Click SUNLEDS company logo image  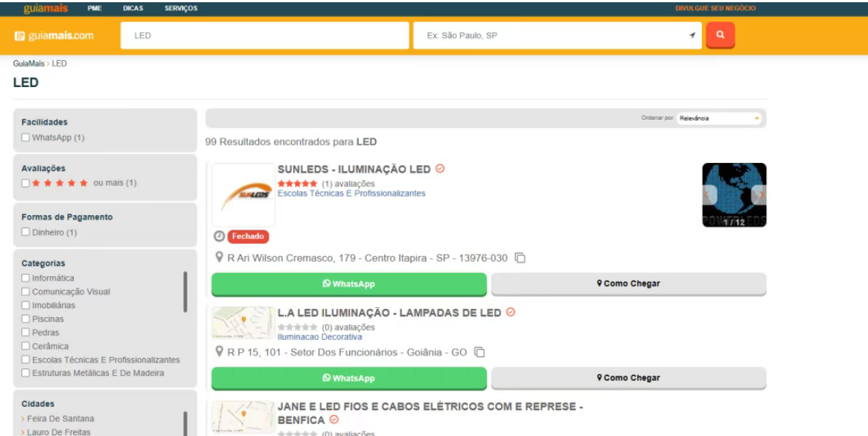tap(243, 195)
